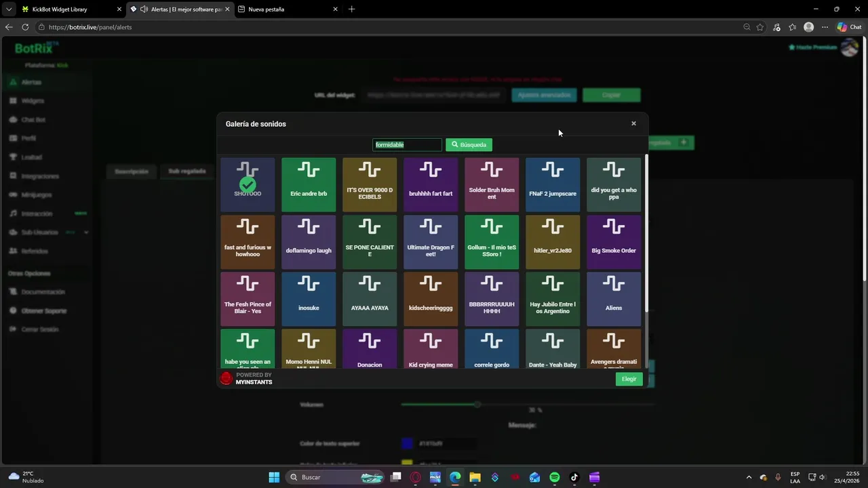Select the Aliens sound tile

[x=614, y=299]
